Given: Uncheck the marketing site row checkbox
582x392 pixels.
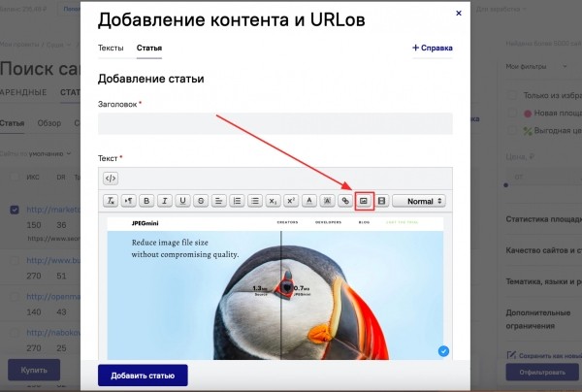Looking at the screenshot, I should click(14, 209).
